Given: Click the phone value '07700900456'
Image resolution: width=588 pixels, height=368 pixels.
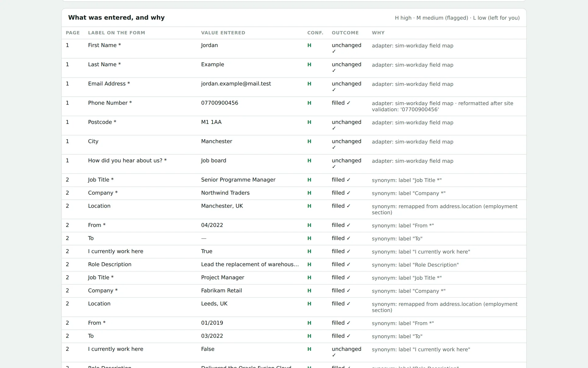Looking at the screenshot, I should [x=220, y=103].
